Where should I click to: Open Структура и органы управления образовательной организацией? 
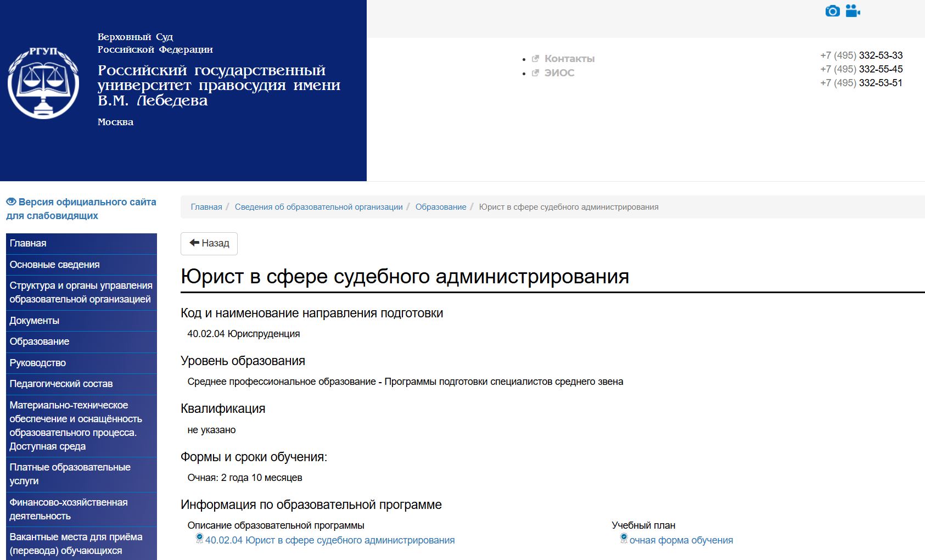click(x=81, y=293)
